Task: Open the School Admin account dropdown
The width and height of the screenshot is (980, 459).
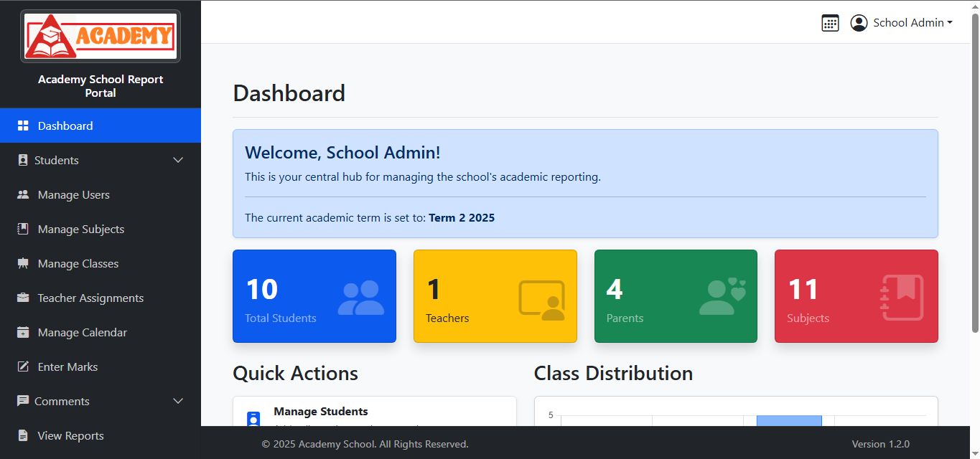Action: pyautogui.click(x=902, y=23)
